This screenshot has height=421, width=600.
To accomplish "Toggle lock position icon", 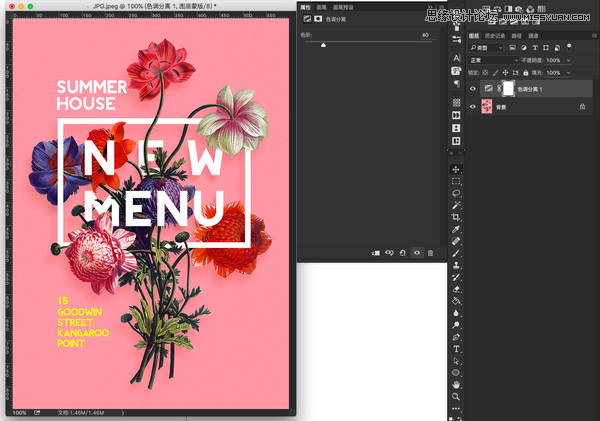I will click(505, 73).
